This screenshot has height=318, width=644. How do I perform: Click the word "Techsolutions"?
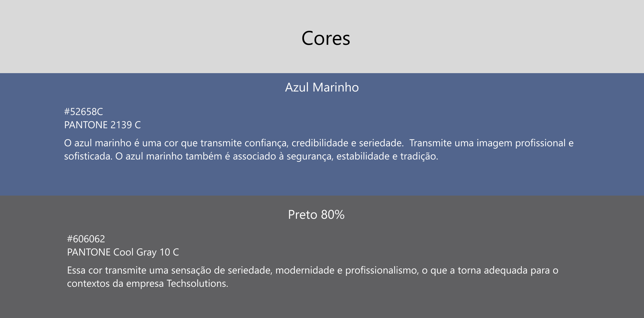point(197,284)
